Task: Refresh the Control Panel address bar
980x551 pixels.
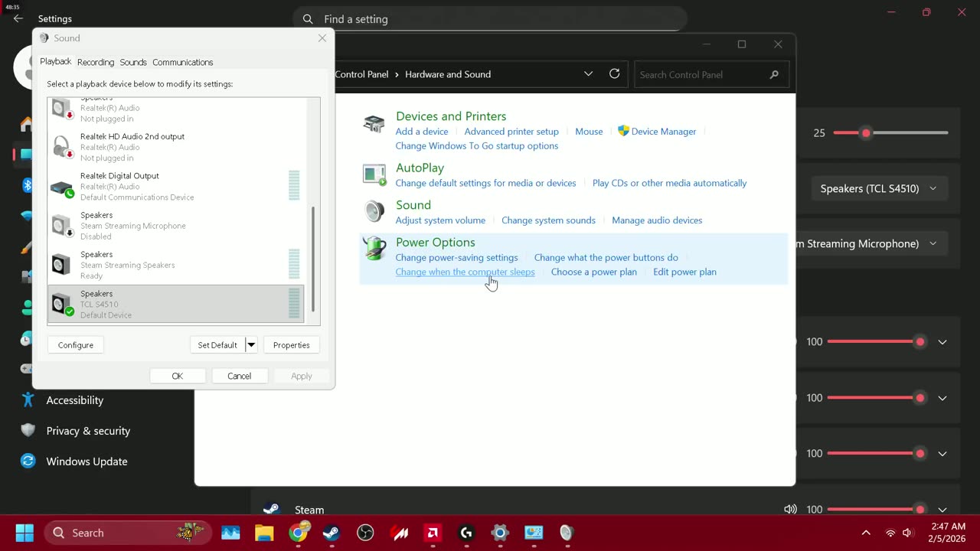Action: (614, 74)
